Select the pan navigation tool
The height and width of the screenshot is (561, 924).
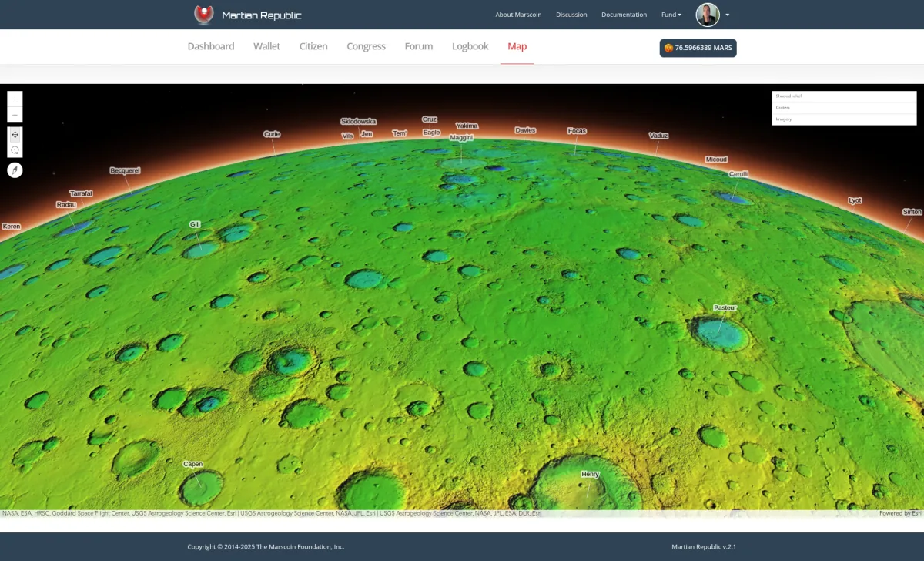tap(15, 133)
